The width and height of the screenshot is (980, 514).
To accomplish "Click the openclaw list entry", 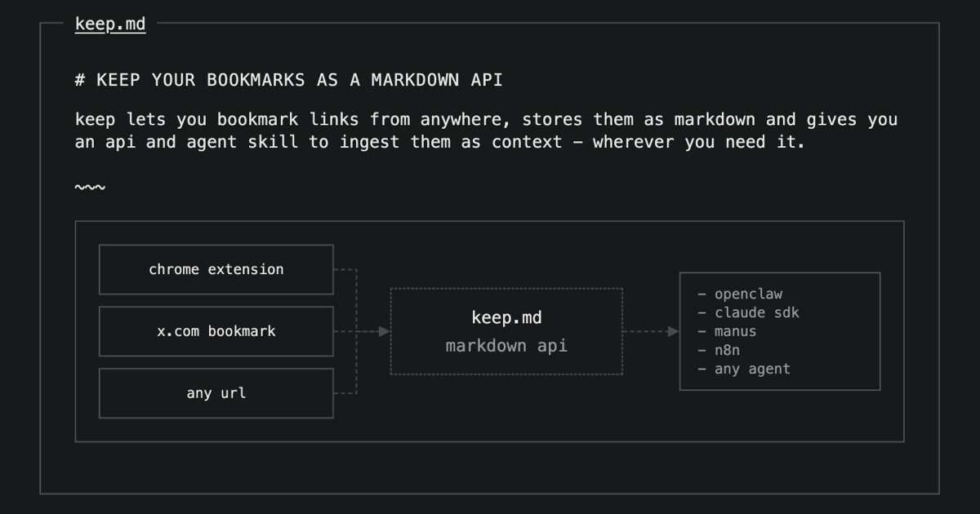I will 747,294.
